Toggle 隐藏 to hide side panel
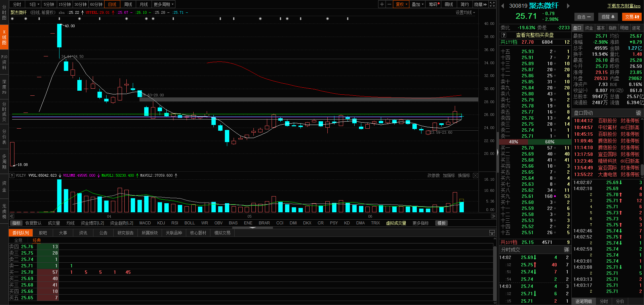 pos(480,4)
